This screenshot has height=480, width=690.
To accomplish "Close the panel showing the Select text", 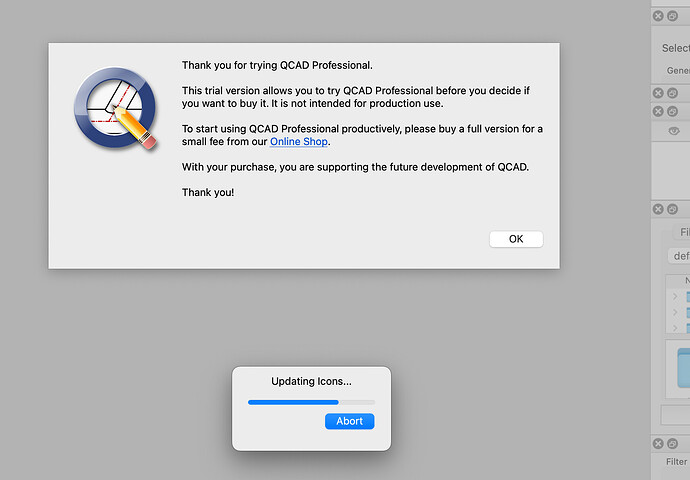I will [x=658, y=16].
